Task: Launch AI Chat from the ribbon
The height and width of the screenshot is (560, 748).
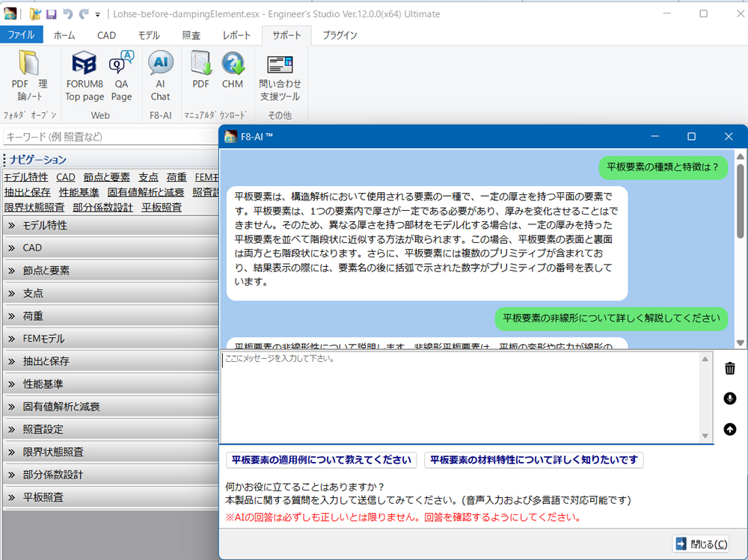Action: click(x=160, y=76)
